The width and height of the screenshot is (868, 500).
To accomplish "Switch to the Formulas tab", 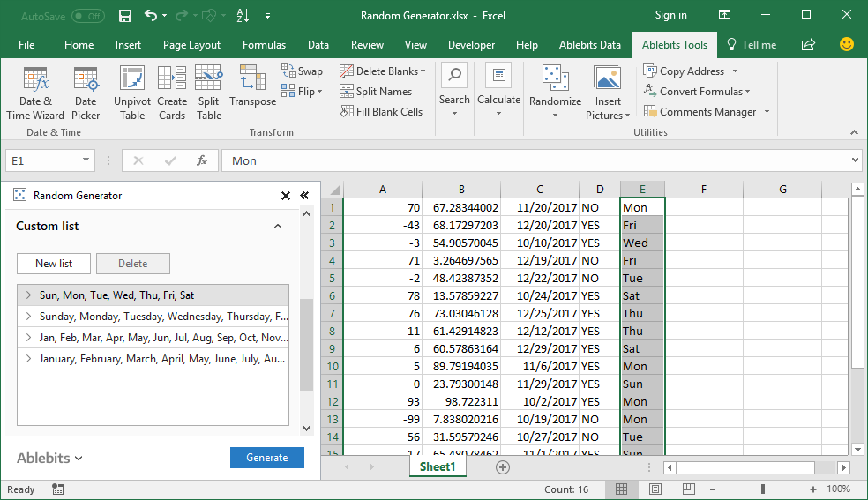I will pyautogui.click(x=264, y=45).
